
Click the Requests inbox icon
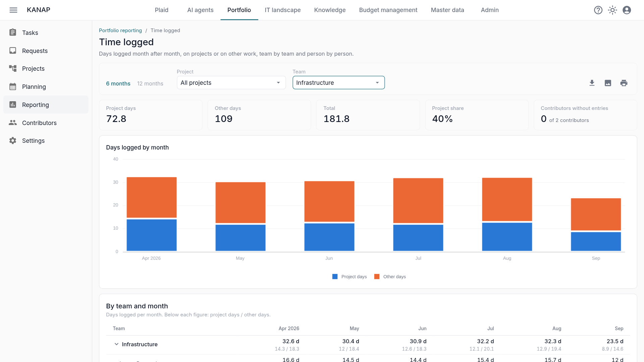(13, 51)
